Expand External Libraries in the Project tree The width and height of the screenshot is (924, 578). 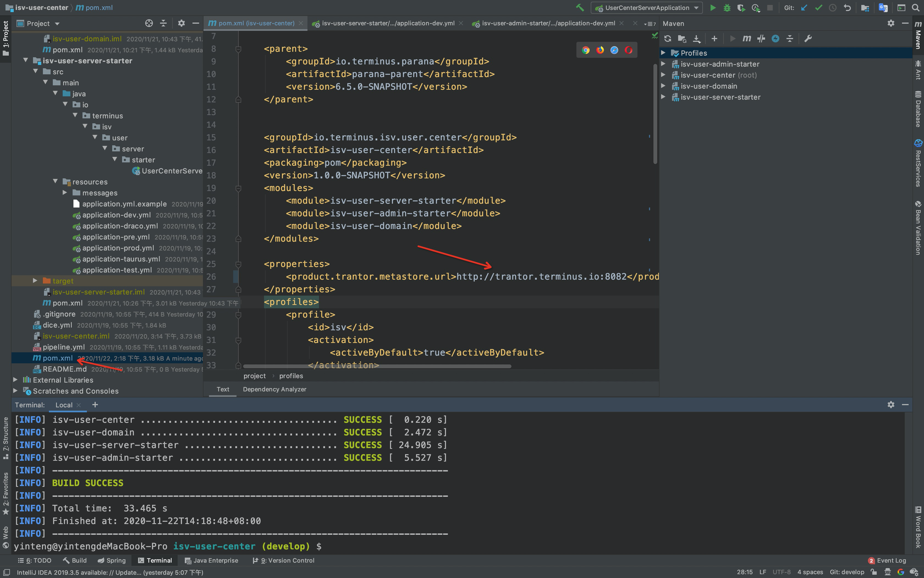15,380
